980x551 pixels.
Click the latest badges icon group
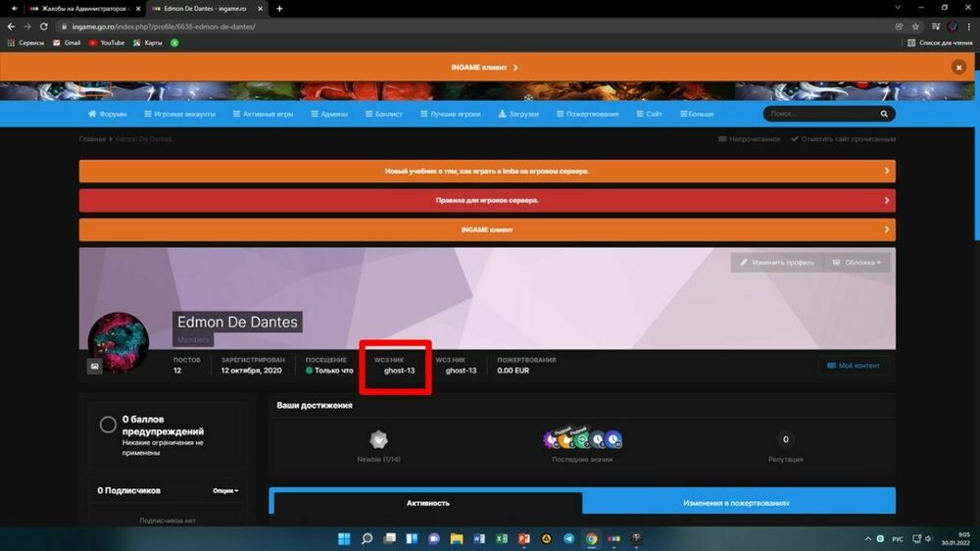582,440
